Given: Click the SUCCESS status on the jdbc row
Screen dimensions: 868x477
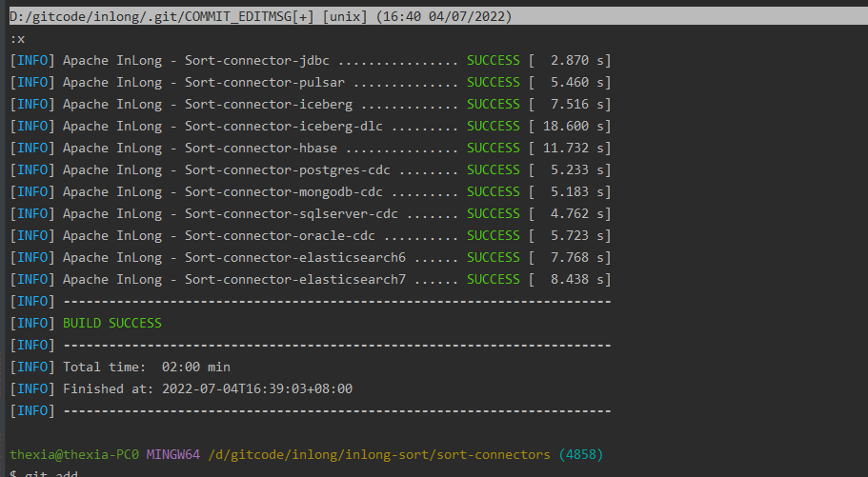Looking at the screenshot, I should tap(494, 60).
